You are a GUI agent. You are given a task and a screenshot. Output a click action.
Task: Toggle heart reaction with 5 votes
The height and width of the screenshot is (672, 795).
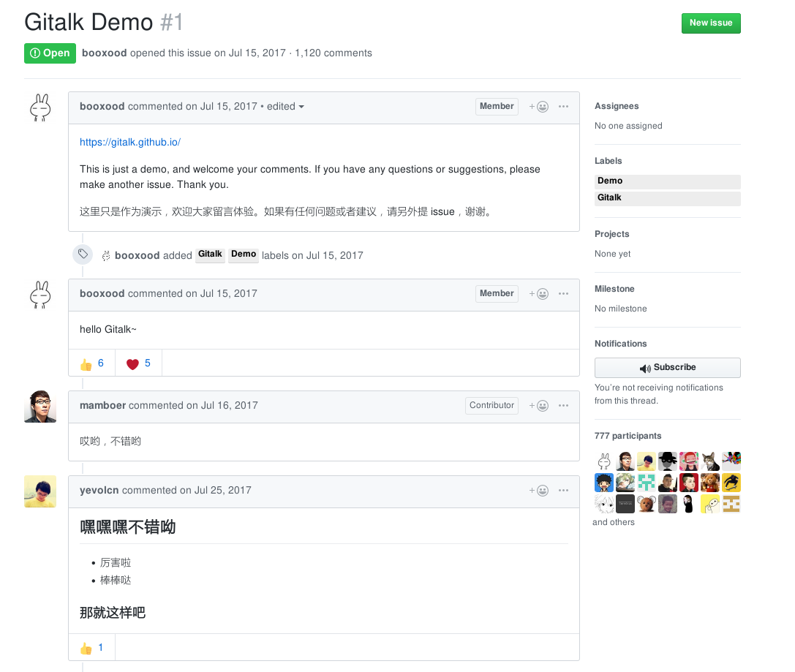[x=138, y=363]
